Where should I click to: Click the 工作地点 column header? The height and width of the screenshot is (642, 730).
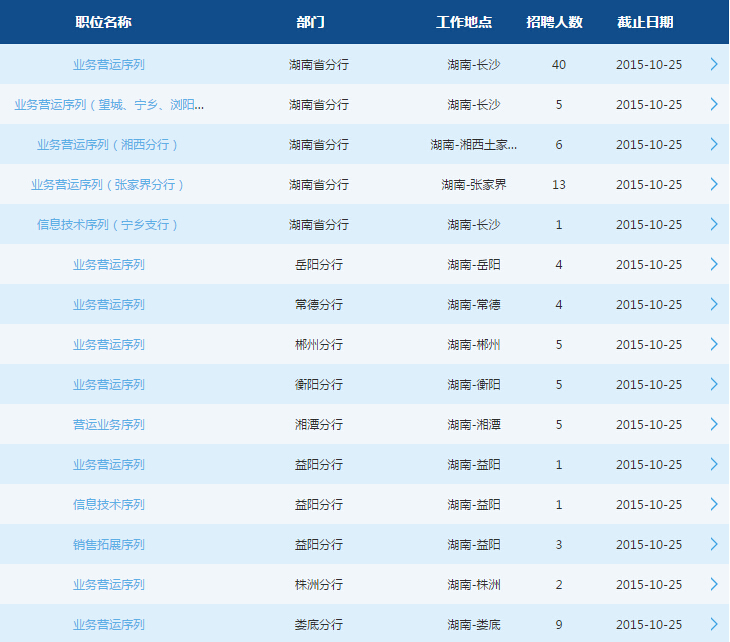[465, 22]
